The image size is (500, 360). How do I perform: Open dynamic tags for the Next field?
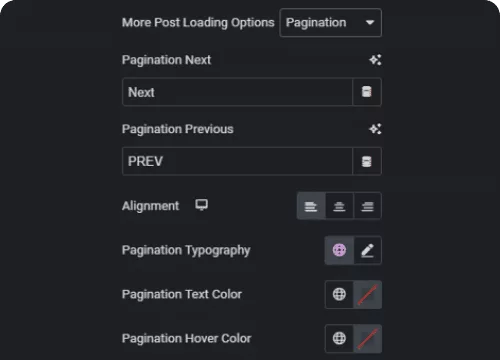pos(367,92)
